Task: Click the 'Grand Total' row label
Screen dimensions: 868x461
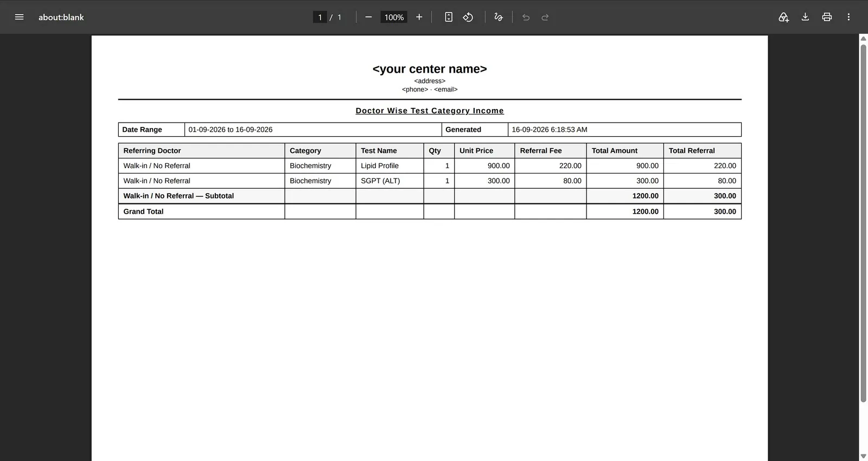Action: pos(143,212)
